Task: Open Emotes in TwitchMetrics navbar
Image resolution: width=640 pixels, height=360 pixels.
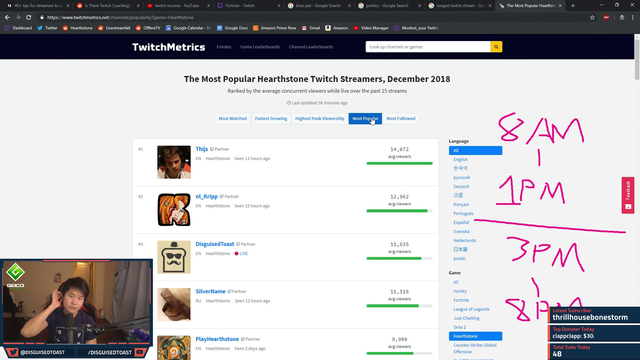Action: (x=224, y=47)
